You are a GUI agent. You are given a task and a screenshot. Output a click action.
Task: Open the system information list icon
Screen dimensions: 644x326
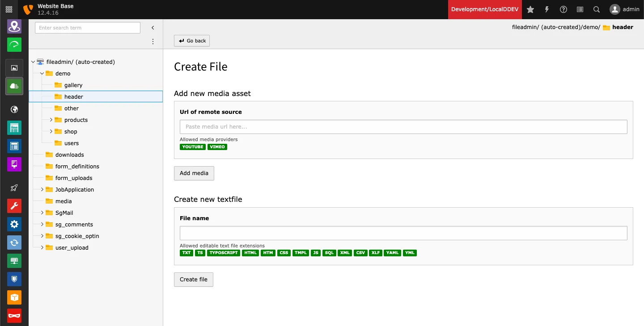[x=580, y=9]
